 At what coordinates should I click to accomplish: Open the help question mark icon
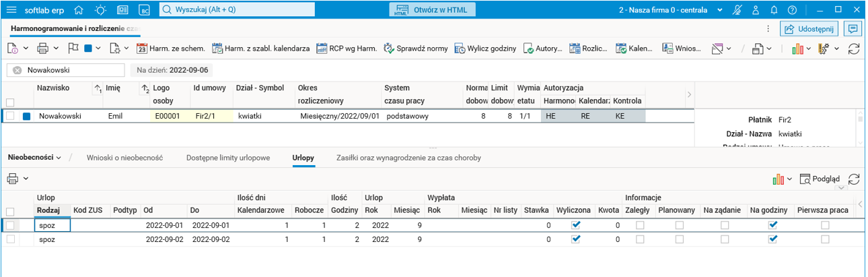(x=792, y=10)
